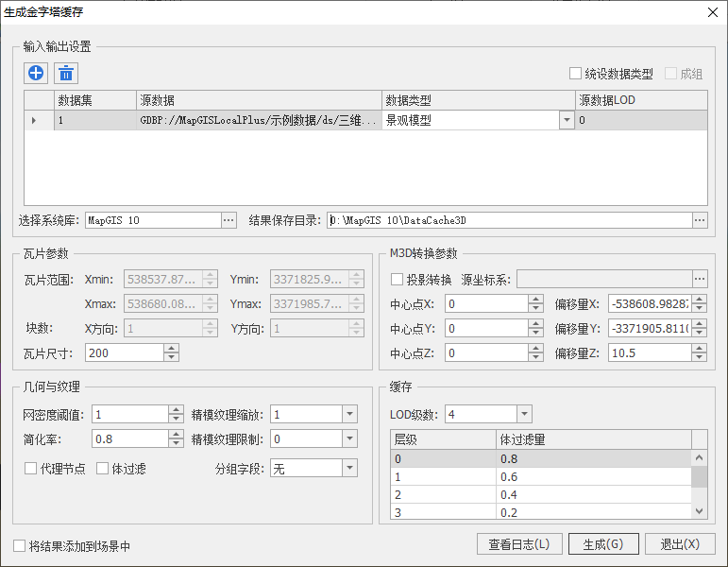
Task: Expand the data type dropdown 景观模型
Action: click(x=567, y=120)
